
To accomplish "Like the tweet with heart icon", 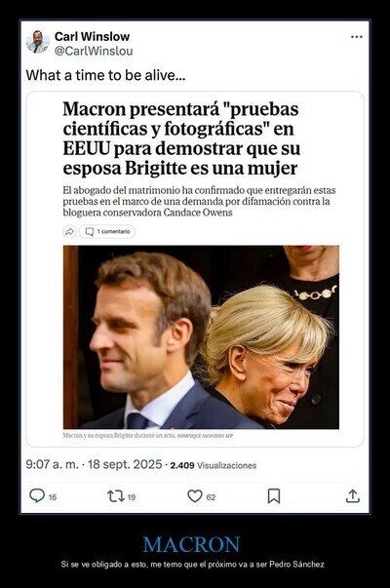I will coord(195,496).
